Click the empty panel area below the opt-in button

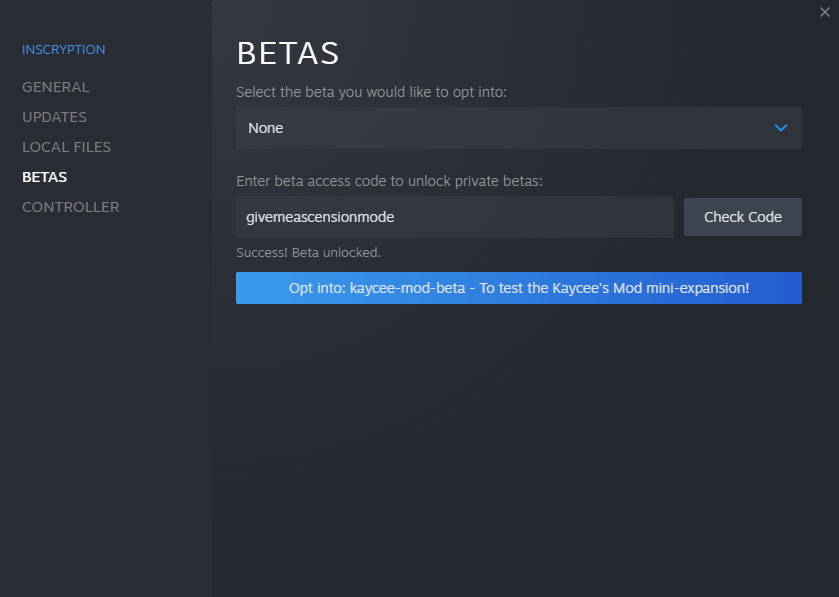pos(518,450)
